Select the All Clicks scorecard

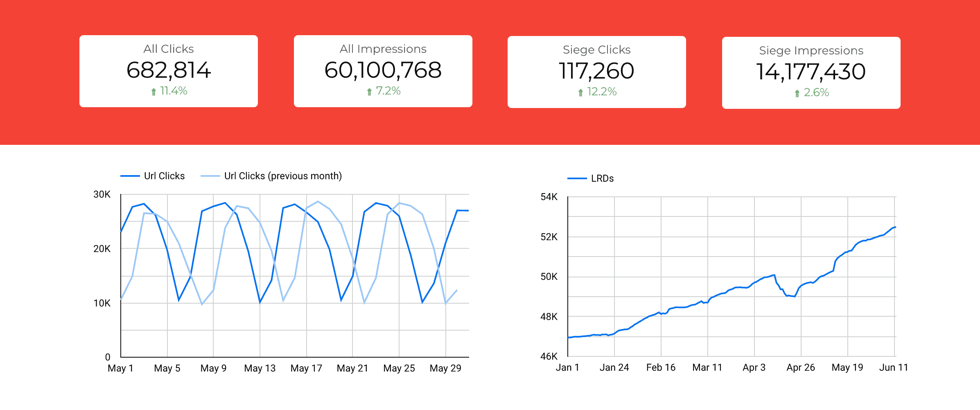(169, 70)
